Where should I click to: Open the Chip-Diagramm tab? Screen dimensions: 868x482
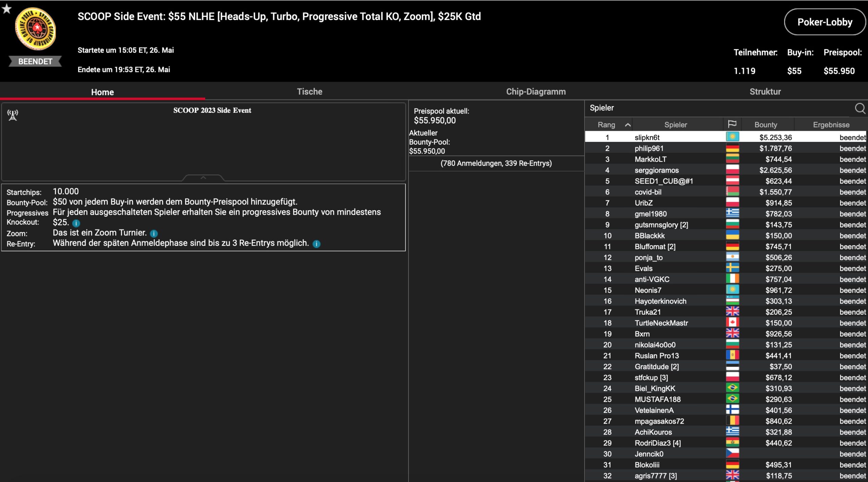click(x=536, y=91)
